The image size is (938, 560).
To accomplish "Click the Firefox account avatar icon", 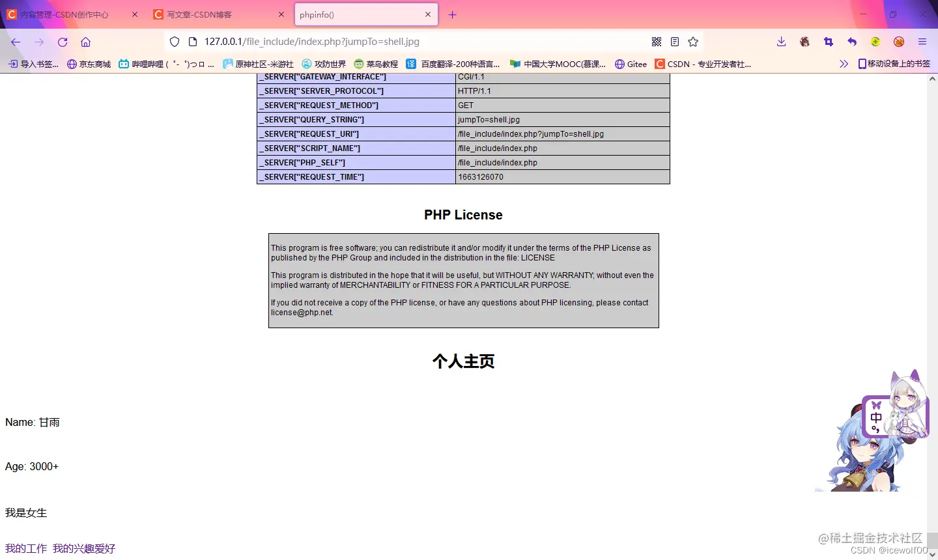I will (x=804, y=41).
